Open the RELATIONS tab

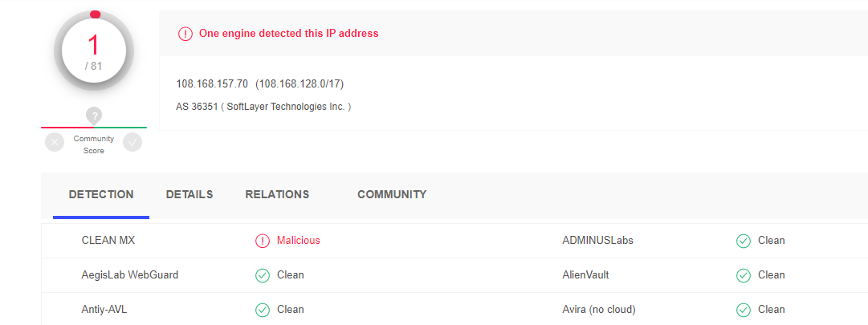277,195
